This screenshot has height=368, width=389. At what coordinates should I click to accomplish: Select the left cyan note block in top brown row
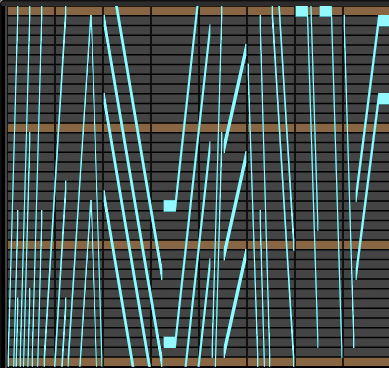(x=302, y=11)
